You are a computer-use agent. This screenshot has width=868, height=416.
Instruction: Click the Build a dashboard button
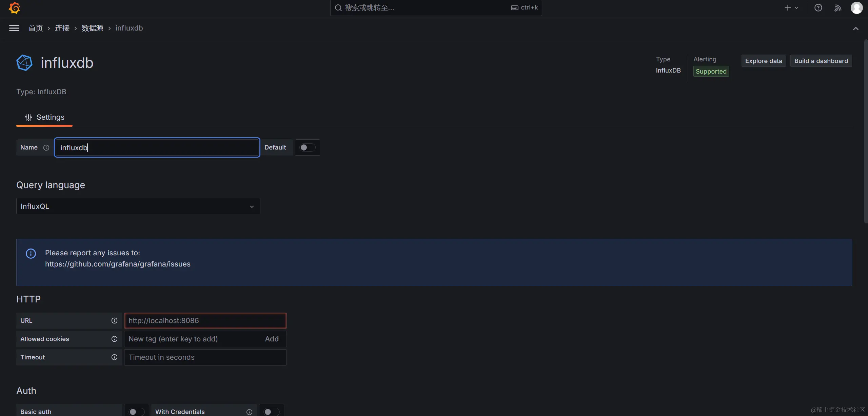[821, 61]
